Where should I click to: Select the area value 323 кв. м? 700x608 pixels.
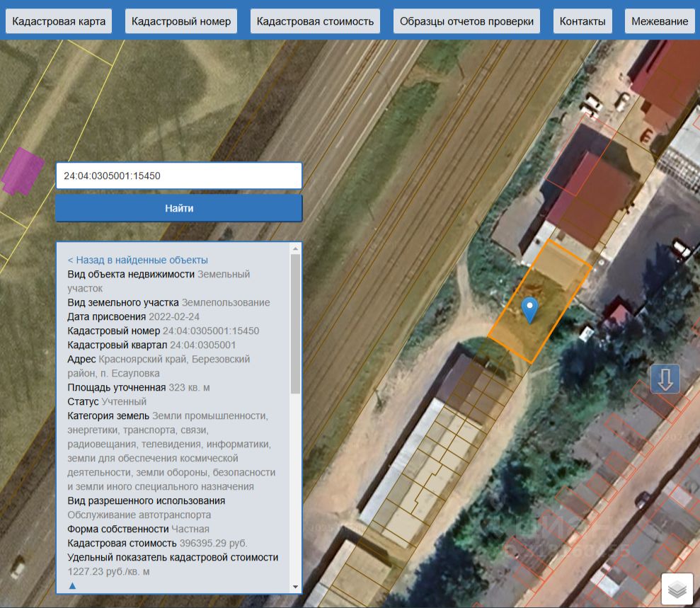pyautogui.click(x=189, y=387)
